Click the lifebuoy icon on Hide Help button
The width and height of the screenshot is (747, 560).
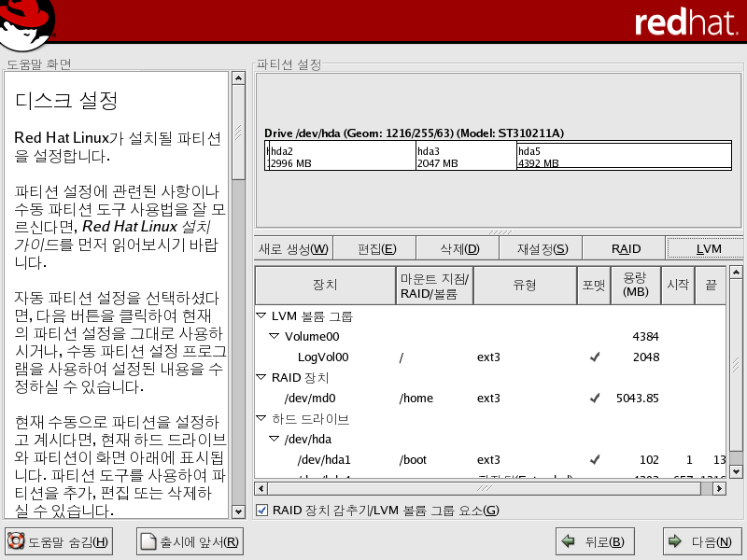click(x=16, y=541)
